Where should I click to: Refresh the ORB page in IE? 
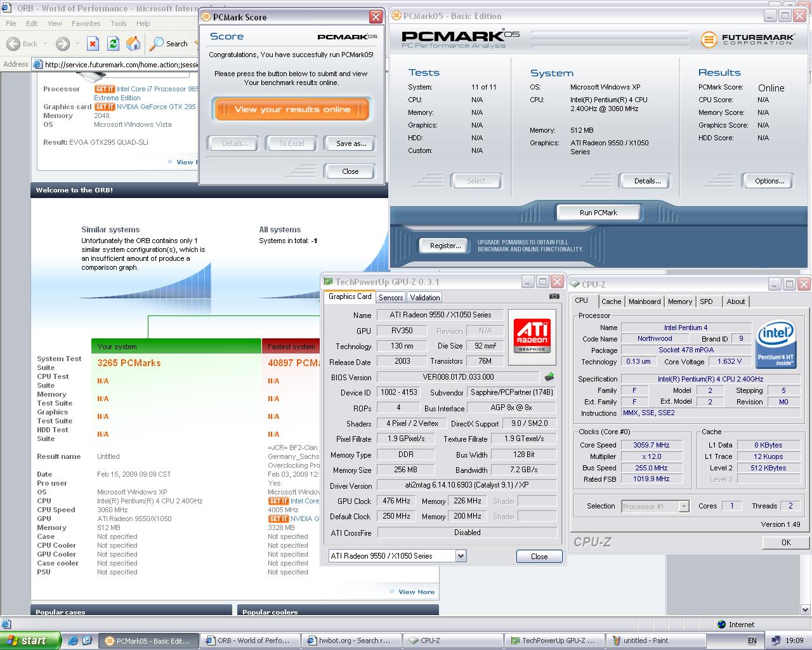[x=113, y=44]
